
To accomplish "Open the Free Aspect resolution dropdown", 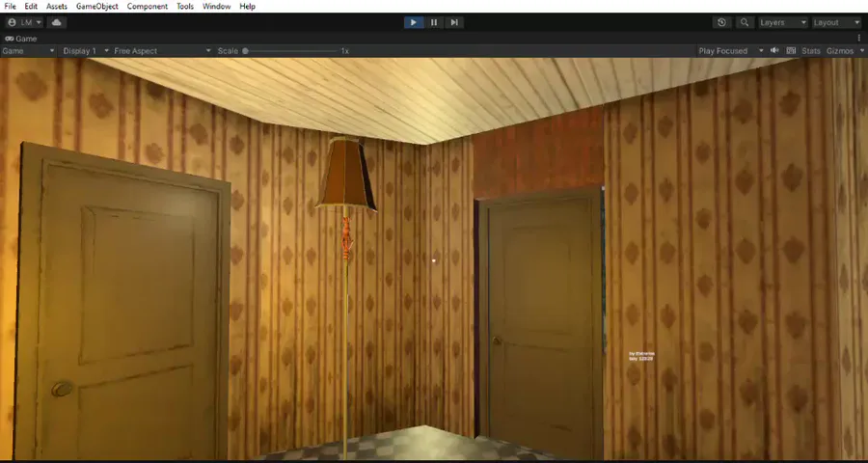I will point(163,51).
